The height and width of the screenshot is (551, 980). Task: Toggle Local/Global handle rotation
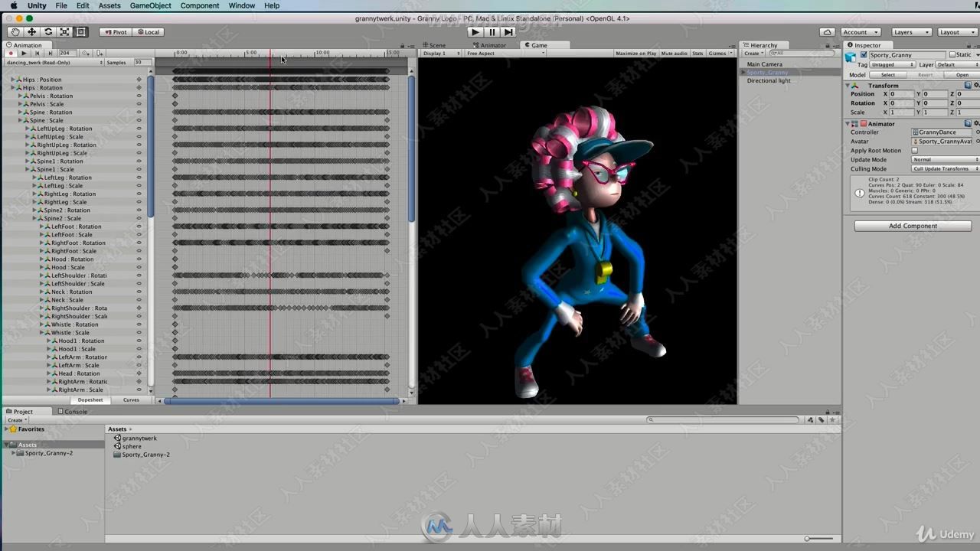[149, 32]
